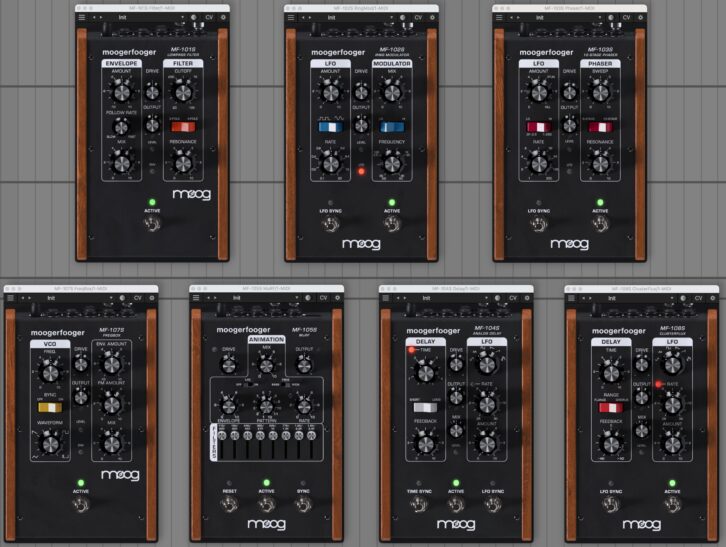Open the CV panel in MF-104S Delay window
The image size is (726, 547).
tap(513, 298)
